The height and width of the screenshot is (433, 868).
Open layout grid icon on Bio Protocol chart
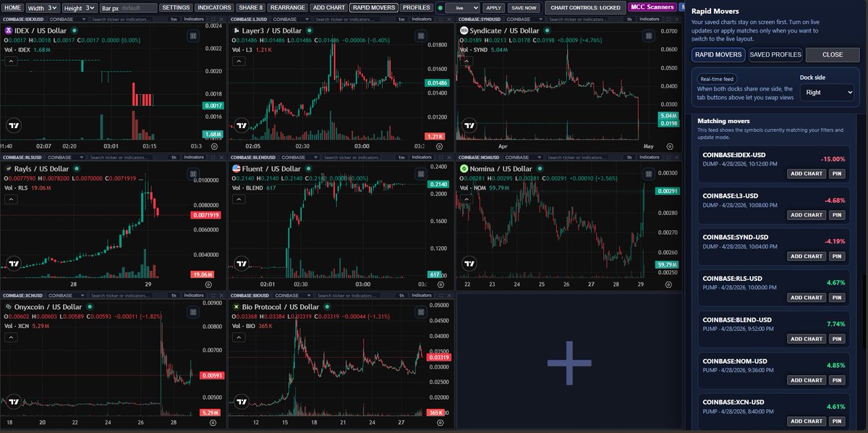421,312
